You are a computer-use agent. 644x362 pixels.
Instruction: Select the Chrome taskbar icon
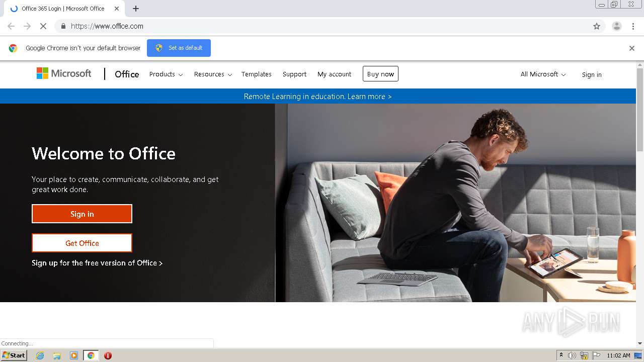(91, 355)
